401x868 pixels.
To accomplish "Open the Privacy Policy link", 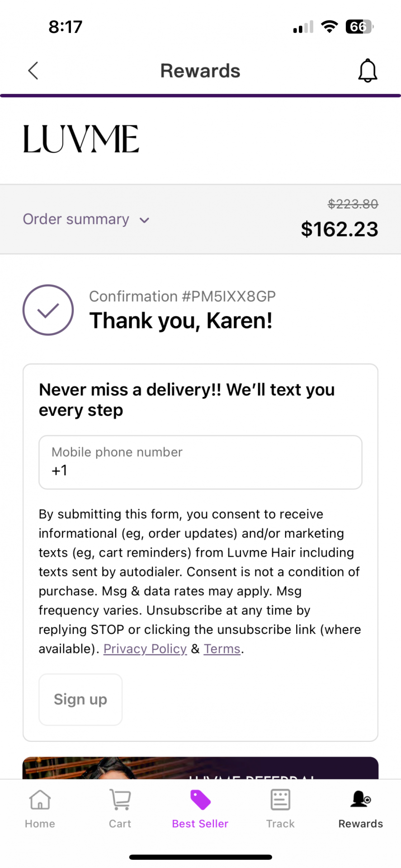I will tap(145, 649).
